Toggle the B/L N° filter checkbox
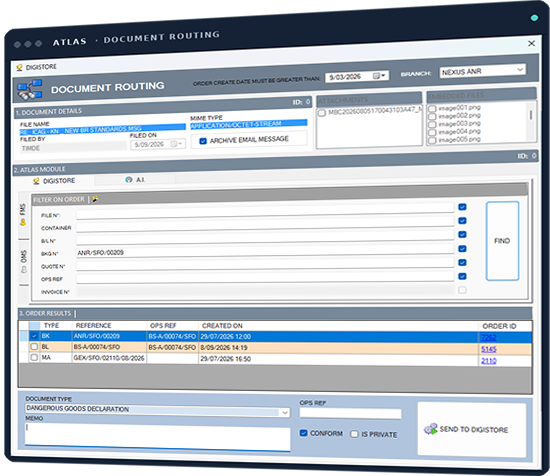 [462, 234]
